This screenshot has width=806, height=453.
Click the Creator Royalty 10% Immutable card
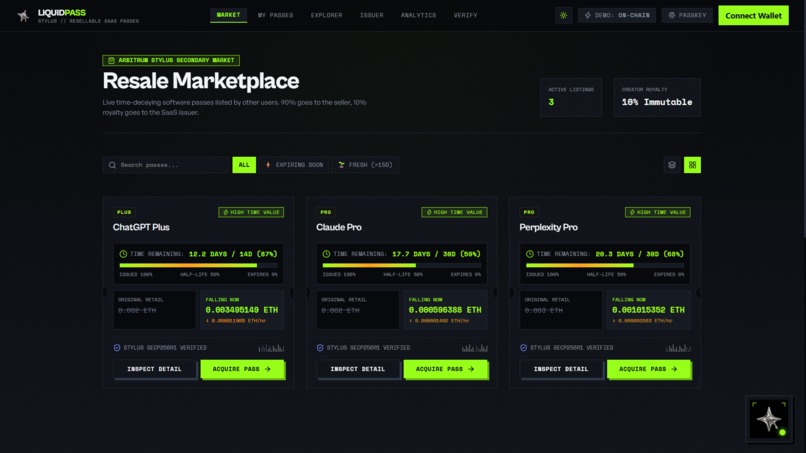click(x=657, y=97)
